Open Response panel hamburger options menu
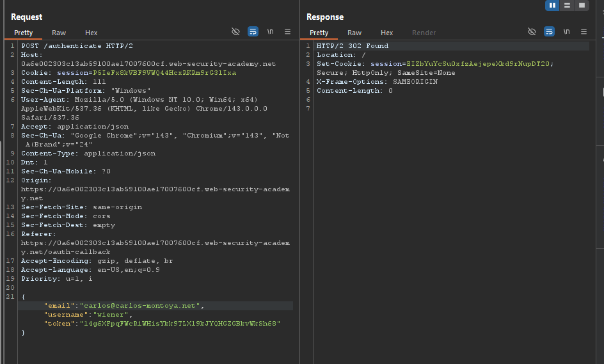Image resolution: width=604 pixels, height=364 pixels. [584, 31]
